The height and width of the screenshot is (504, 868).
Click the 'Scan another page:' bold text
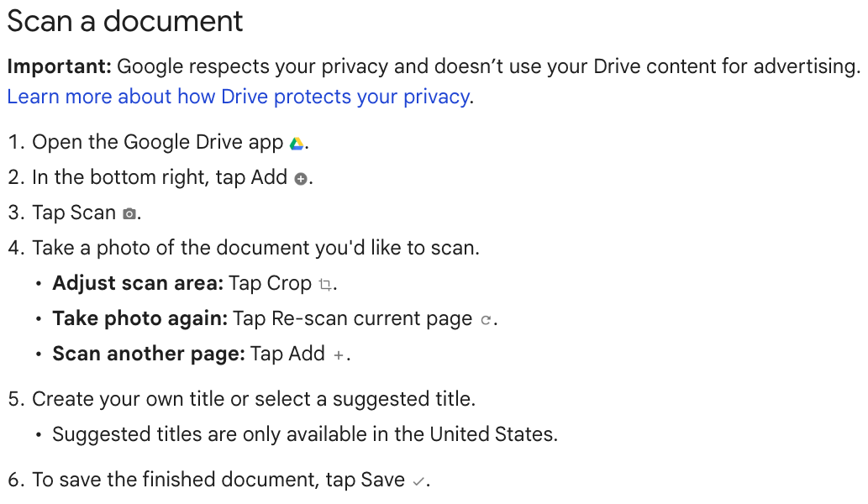click(149, 354)
